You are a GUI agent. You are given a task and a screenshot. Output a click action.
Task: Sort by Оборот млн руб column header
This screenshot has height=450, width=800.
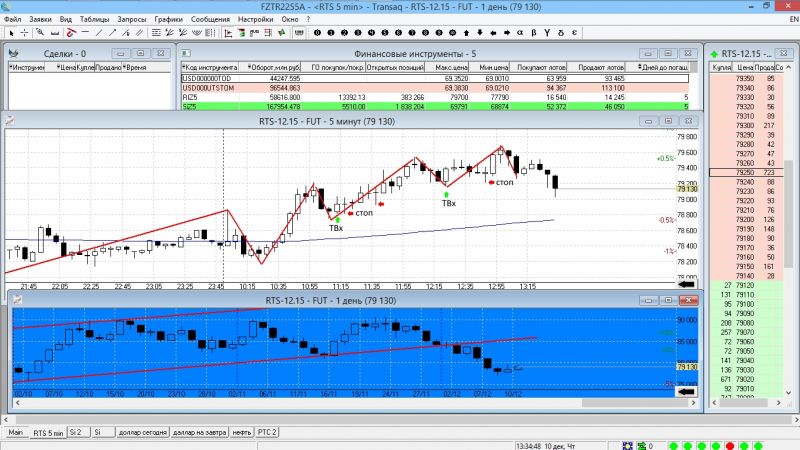click(271, 67)
